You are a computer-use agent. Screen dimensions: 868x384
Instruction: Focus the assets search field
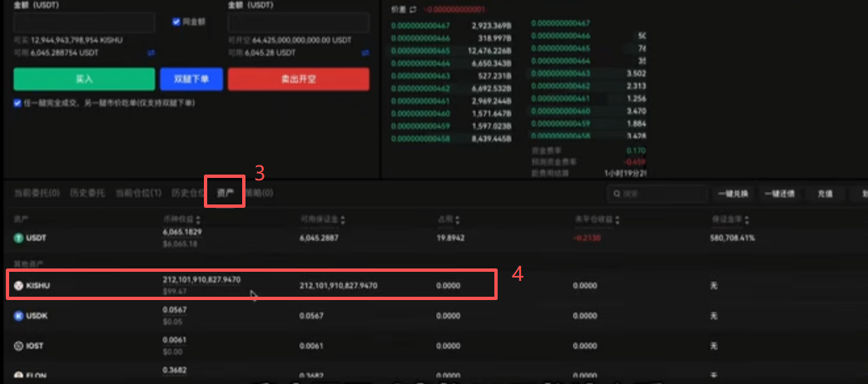pos(657,194)
